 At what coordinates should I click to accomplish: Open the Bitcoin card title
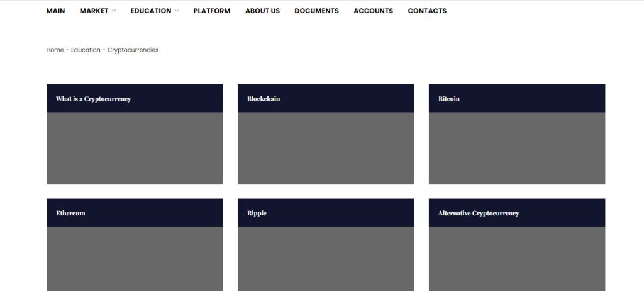coord(449,99)
